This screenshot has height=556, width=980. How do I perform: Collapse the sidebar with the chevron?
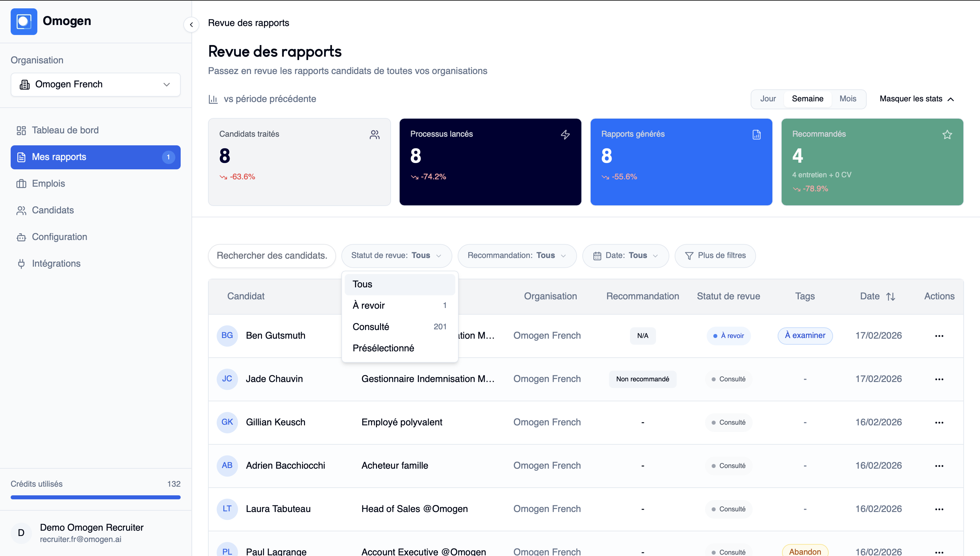pyautogui.click(x=191, y=24)
